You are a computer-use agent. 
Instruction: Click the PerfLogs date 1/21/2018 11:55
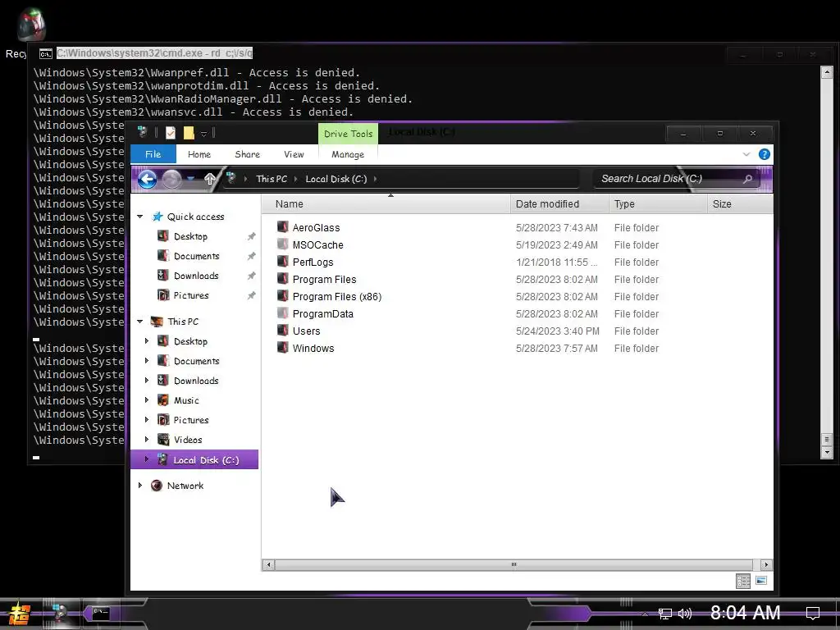tap(557, 262)
